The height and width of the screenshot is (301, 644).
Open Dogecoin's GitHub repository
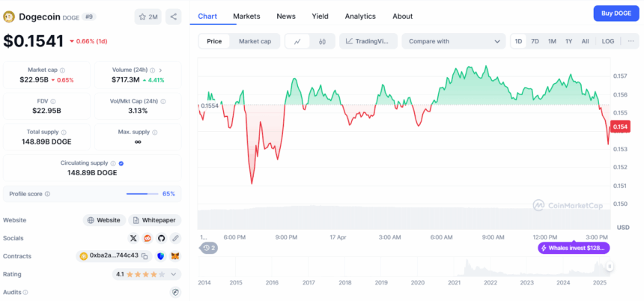(x=162, y=238)
